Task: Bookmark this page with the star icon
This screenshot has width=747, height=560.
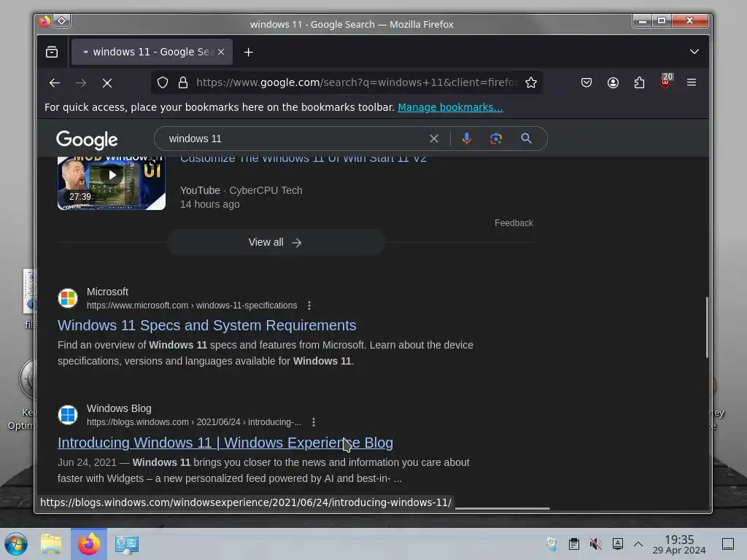Action: pos(531,83)
